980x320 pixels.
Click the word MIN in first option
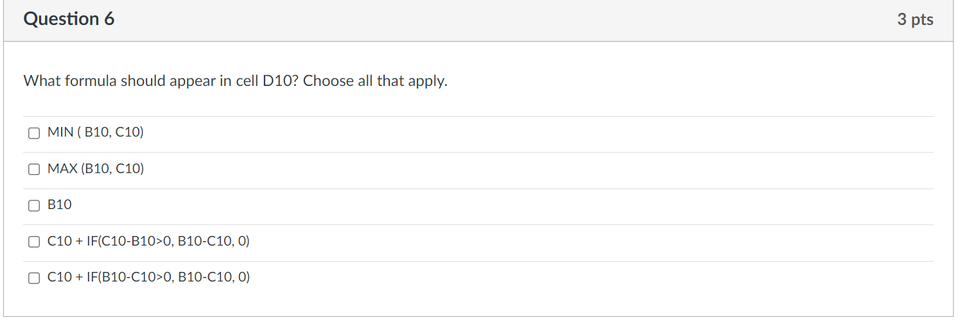pyautogui.click(x=61, y=133)
